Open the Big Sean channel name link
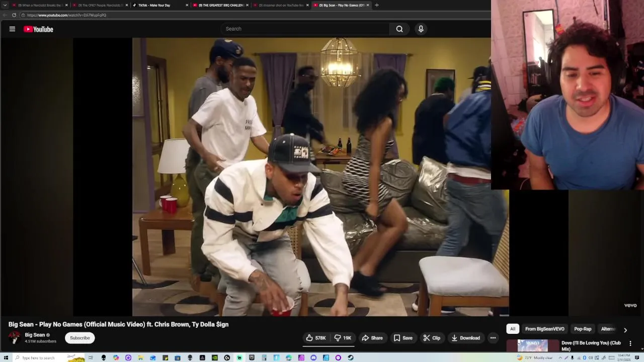Viewport: 644px width, 362px height. [35, 335]
